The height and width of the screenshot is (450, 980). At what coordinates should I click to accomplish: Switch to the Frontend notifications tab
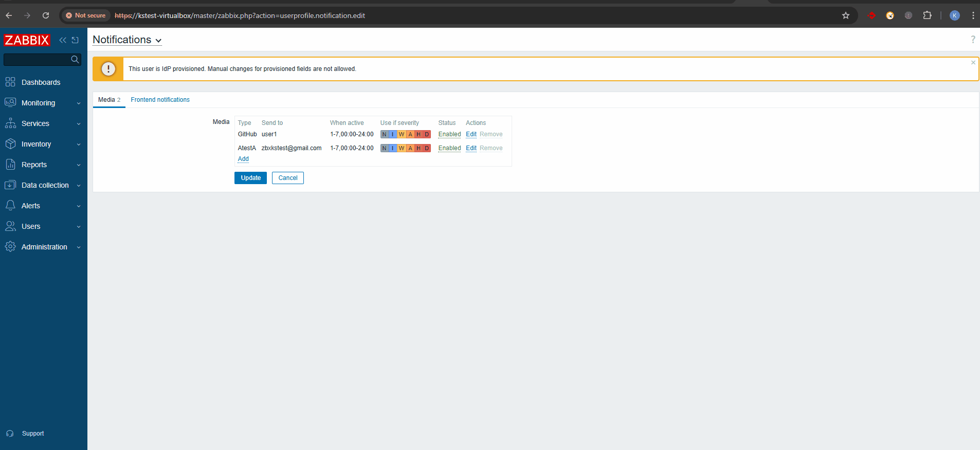pyautogui.click(x=160, y=100)
